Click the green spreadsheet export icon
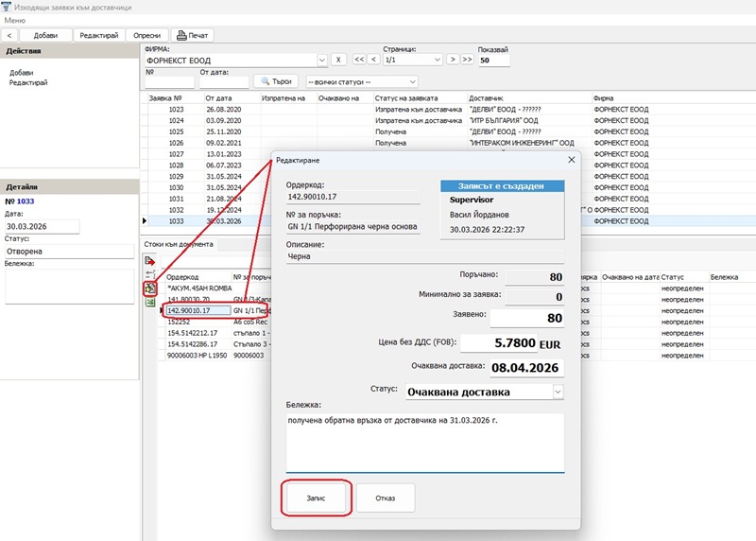Image resolution: width=756 pixels, height=541 pixels. click(x=149, y=302)
